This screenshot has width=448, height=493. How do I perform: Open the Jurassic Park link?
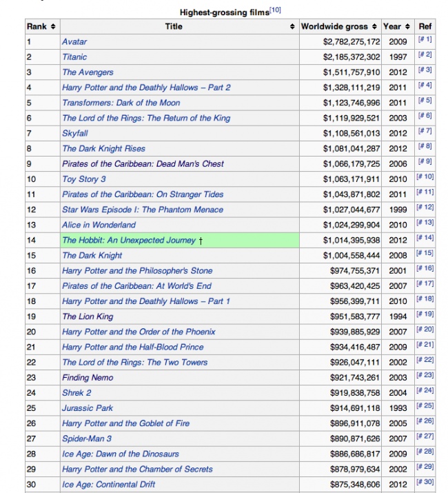click(88, 408)
